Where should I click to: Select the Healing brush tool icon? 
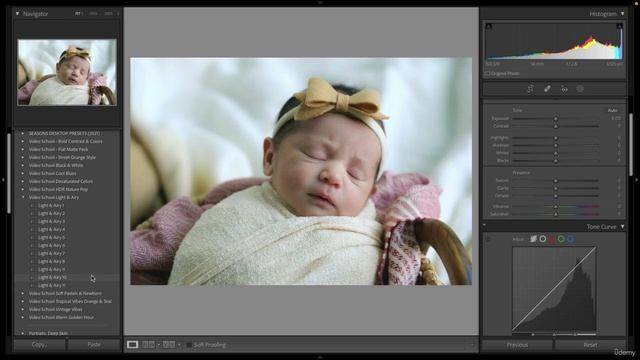coord(547,89)
